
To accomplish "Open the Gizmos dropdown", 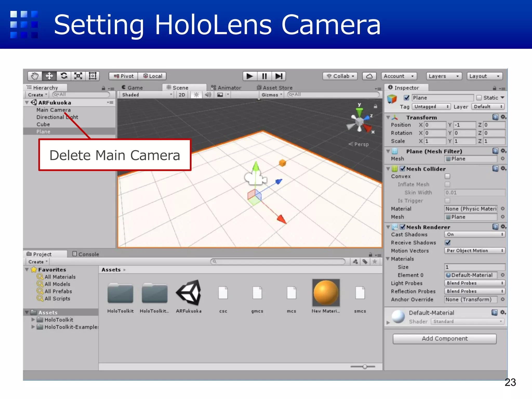I will tap(272, 95).
